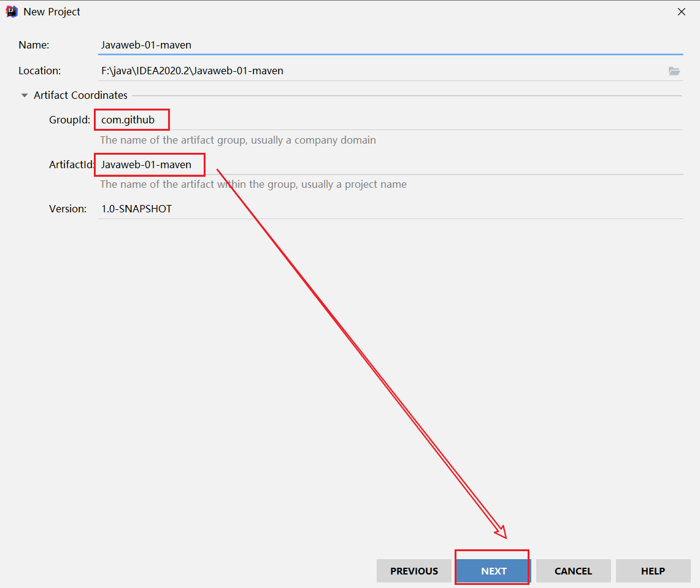Collapse the Artifact Coordinates triangle

(x=25, y=96)
